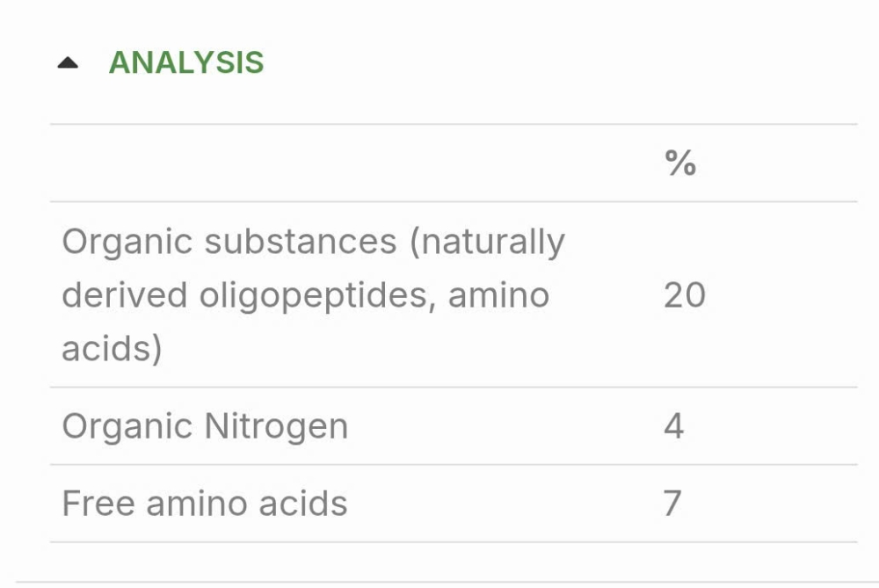Collapse the ANALYSIS section using the triangle arrow
879x588 pixels.
pyautogui.click(x=68, y=62)
